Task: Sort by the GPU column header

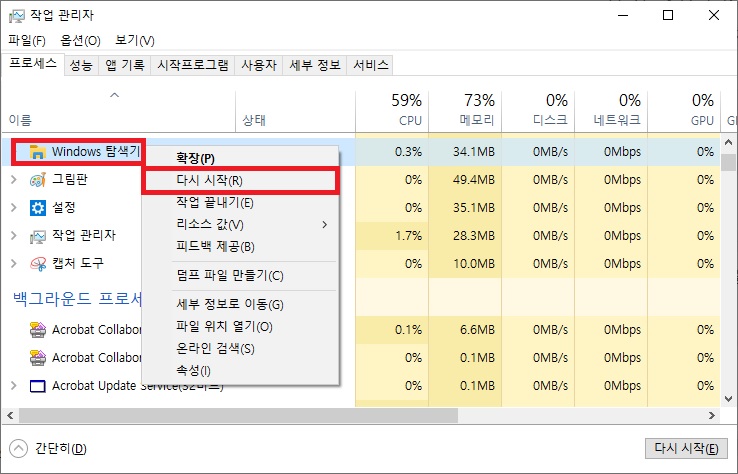Action: (x=684, y=112)
